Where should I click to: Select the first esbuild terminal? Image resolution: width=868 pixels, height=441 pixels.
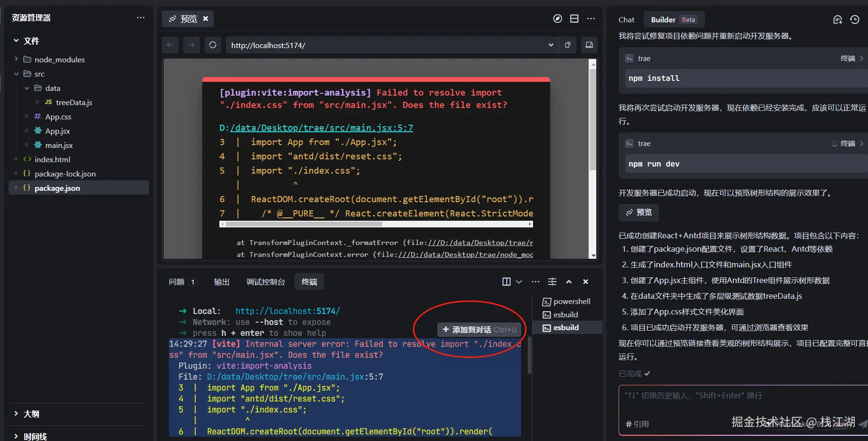(x=567, y=314)
